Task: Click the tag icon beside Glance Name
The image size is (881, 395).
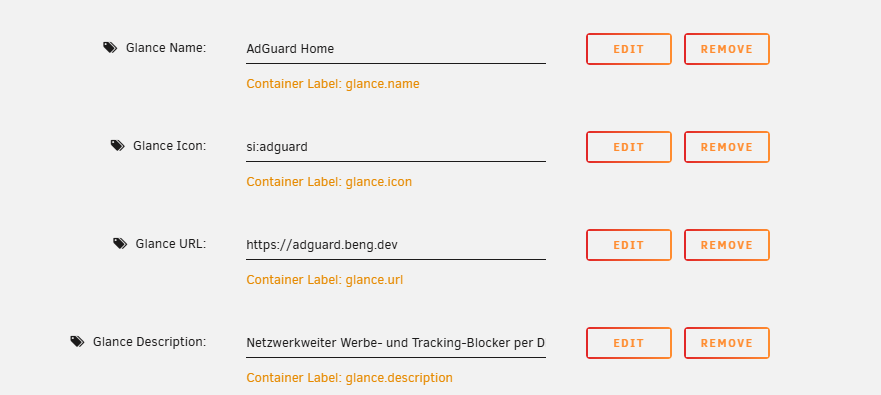Action: click(110, 48)
